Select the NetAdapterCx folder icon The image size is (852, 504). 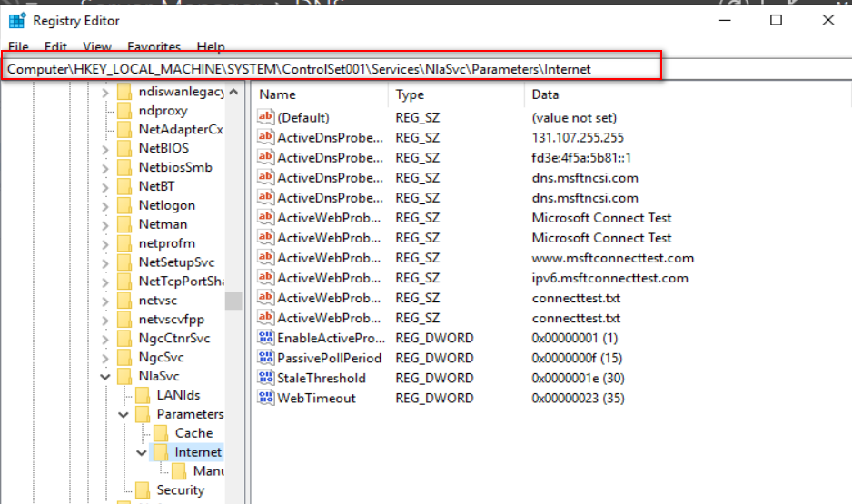124,129
